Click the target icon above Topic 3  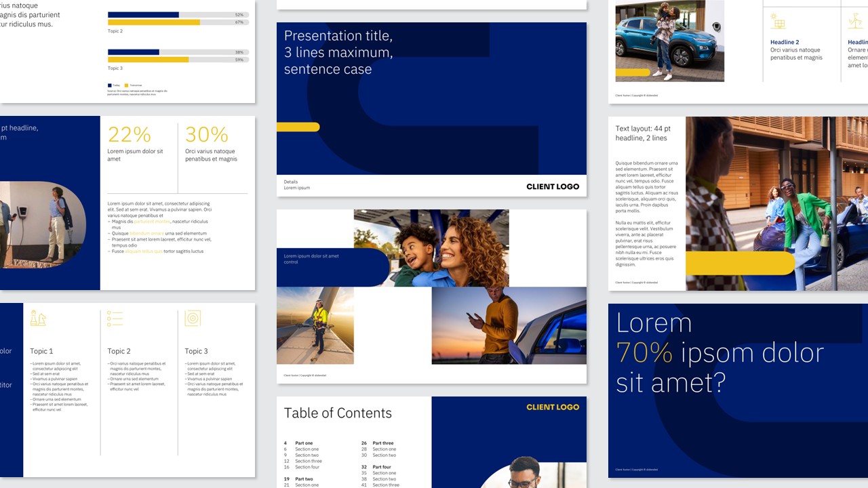tap(193, 318)
